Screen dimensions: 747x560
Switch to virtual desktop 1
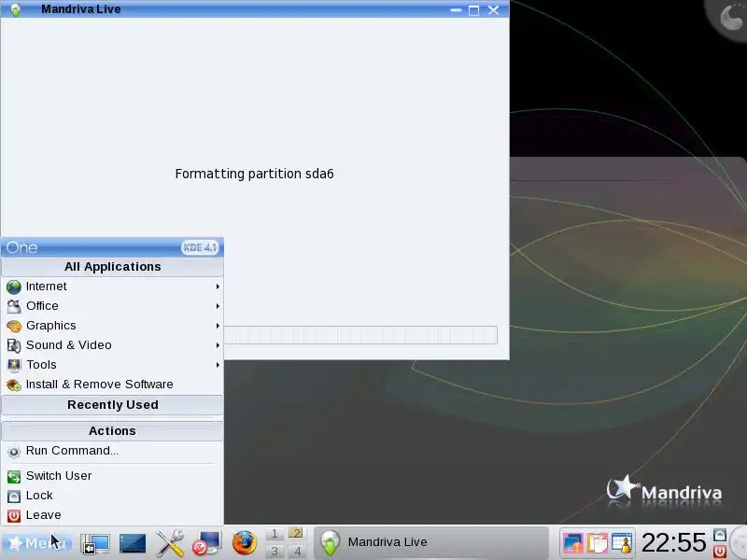(275, 533)
